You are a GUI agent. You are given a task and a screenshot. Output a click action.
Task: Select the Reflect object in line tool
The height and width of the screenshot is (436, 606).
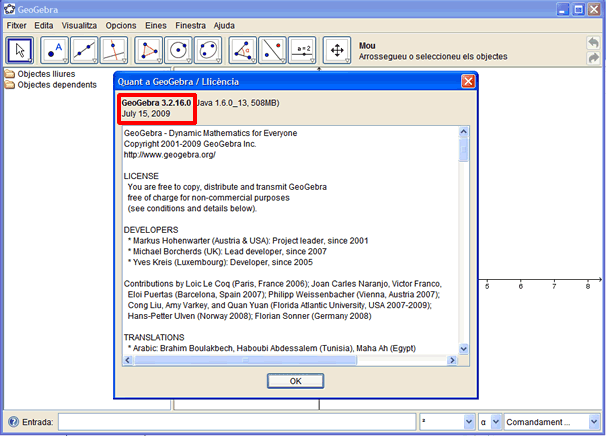point(273,50)
